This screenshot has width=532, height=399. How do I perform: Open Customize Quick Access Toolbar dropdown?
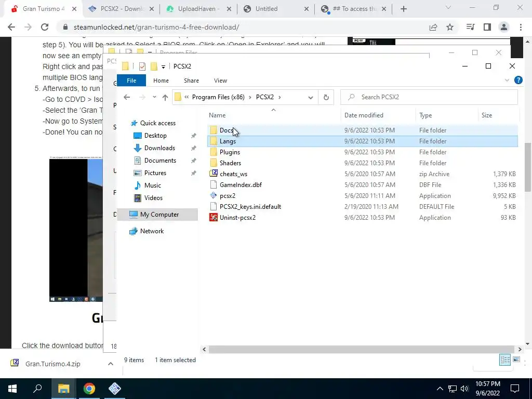[163, 66]
